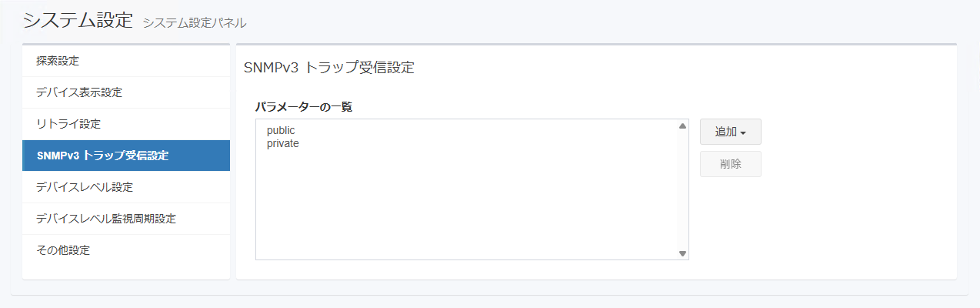Click the empty area of the parameter list box
This screenshot has width=980, height=308.
point(467,204)
